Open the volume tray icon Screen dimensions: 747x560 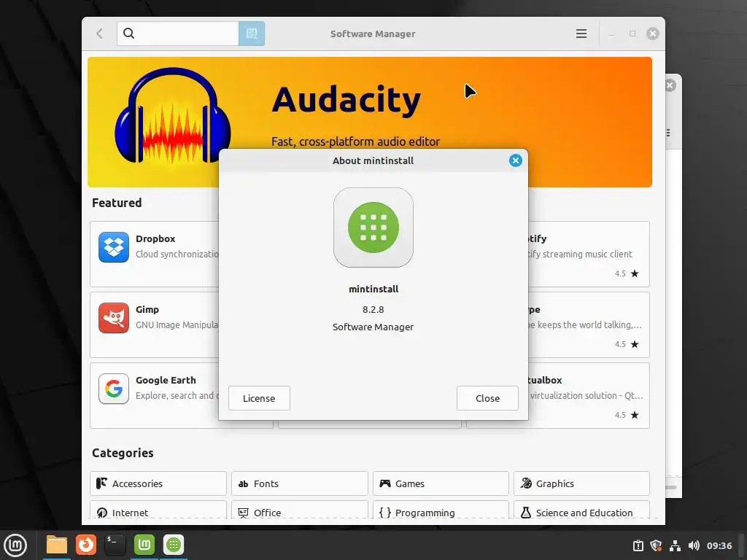[694, 545]
